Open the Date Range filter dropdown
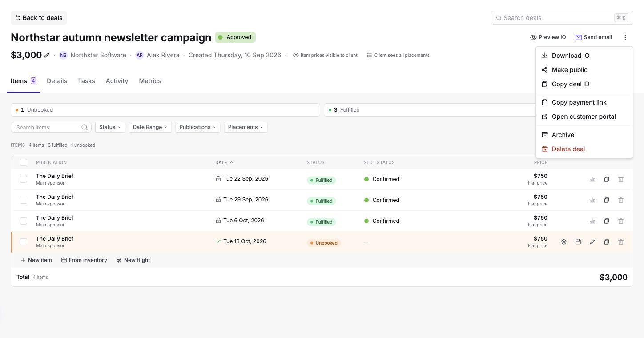Viewport: 644px width, 338px height. (x=150, y=127)
